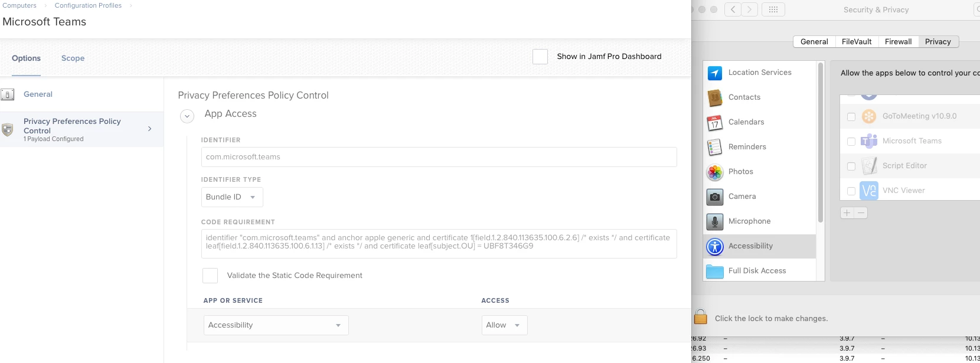This screenshot has height=363, width=980.
Task: Check the GoToMeeting v10.9.0 checkbox
Action: coord(851,117)
